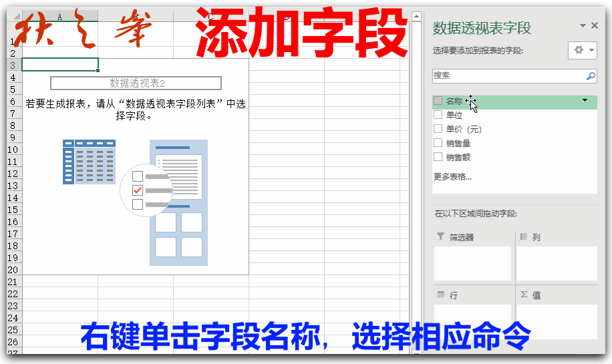
Task: Tick the 销售量 field checkbox
Action: 438,143
